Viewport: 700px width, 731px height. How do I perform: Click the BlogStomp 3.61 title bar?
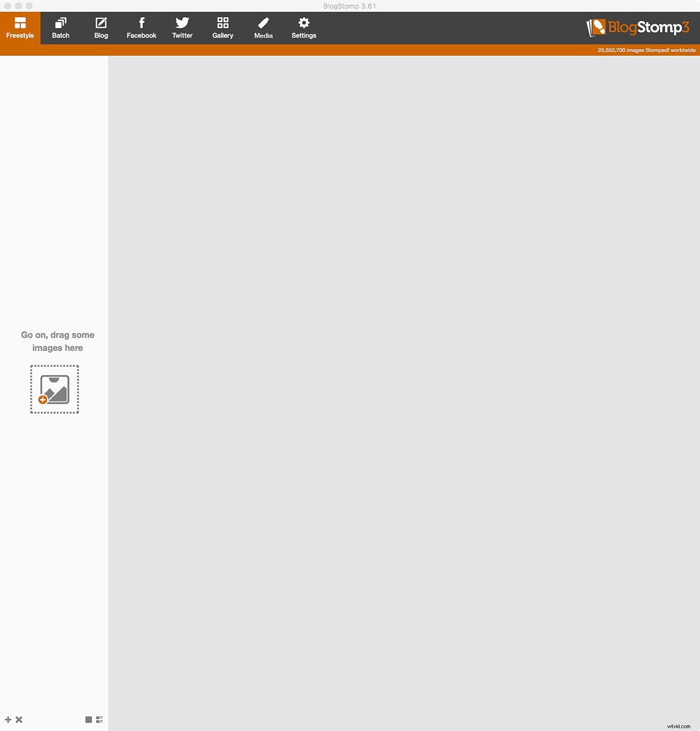pyautogui.click(x=349, y=6)
